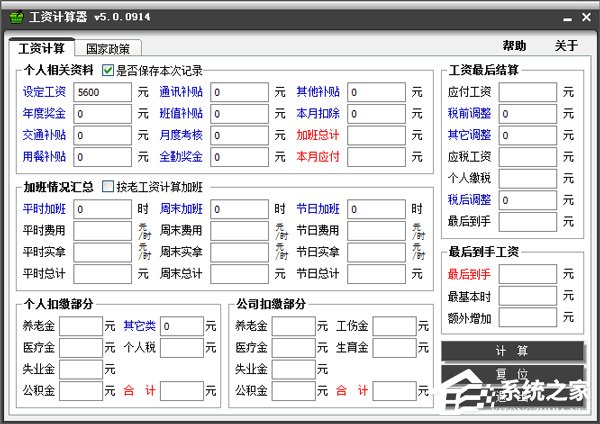Enable 按老工资计算加班 checkbox
Image resolution: width=600 pixels, height=424 pixels.
(x=108, y=186)
